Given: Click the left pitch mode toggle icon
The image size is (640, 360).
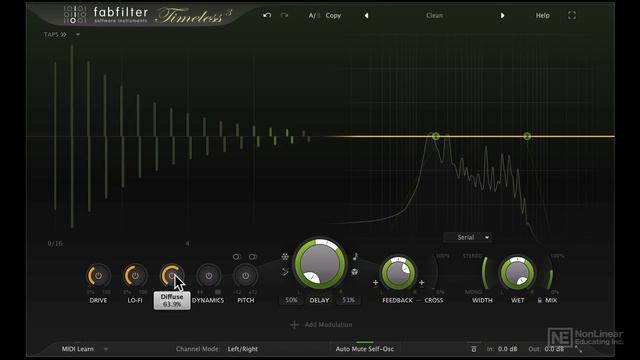Looking at the screenshot, I should (x=237, y=257).
